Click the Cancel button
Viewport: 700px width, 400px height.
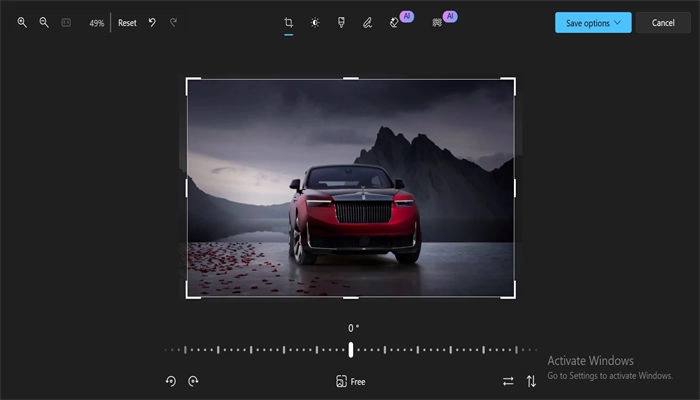pos(663,22)
